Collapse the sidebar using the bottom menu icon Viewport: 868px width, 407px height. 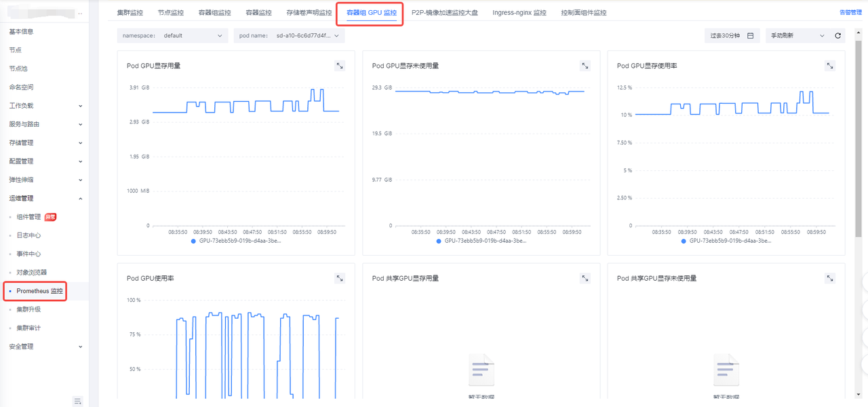click(78, 401)
